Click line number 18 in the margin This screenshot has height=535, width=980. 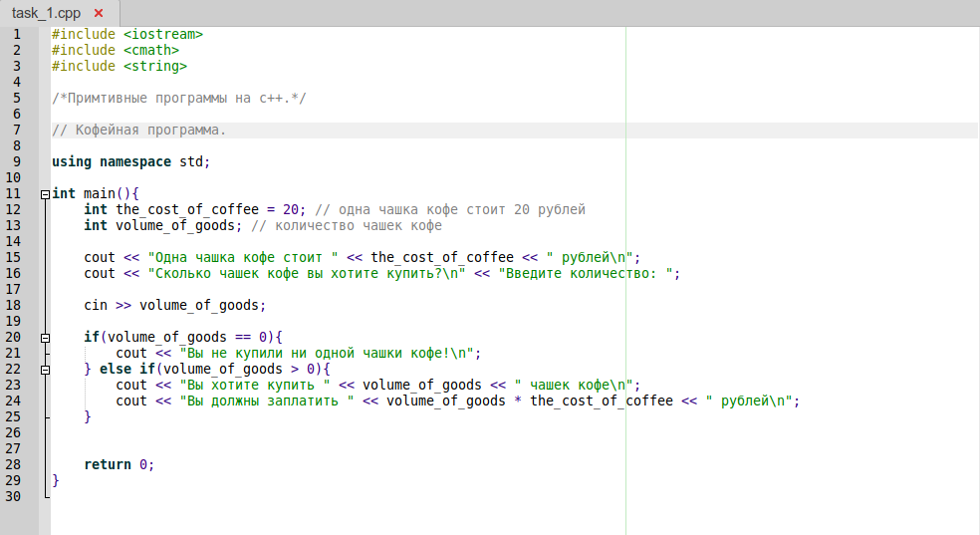click(x=13, y=306)
